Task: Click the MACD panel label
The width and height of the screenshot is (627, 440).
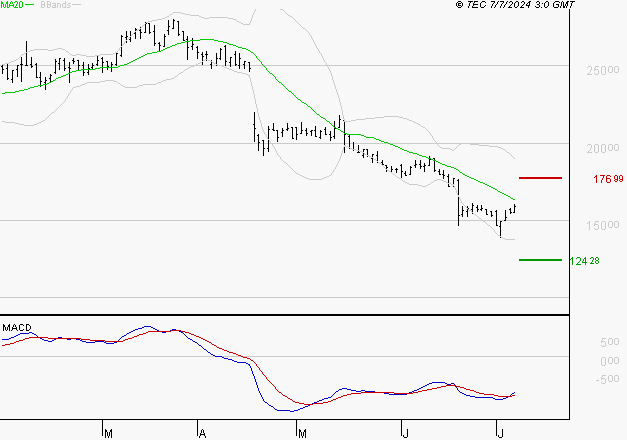Action: (x=17, y=328)
